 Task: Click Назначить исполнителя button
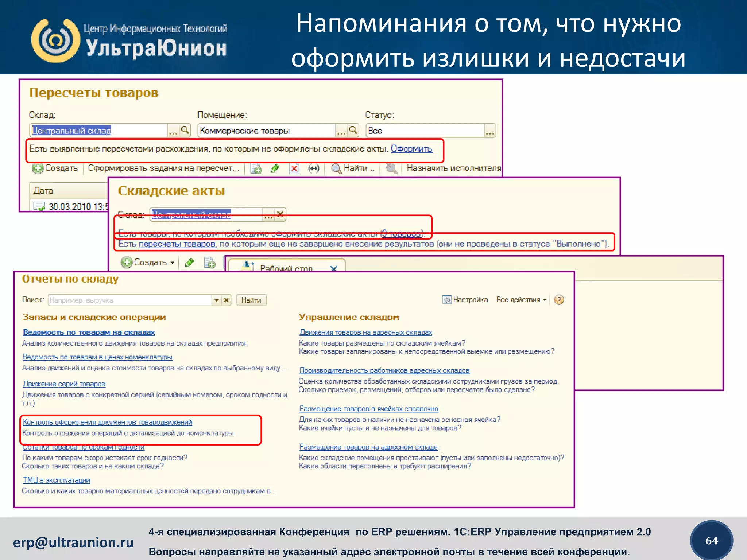point(454,168)
